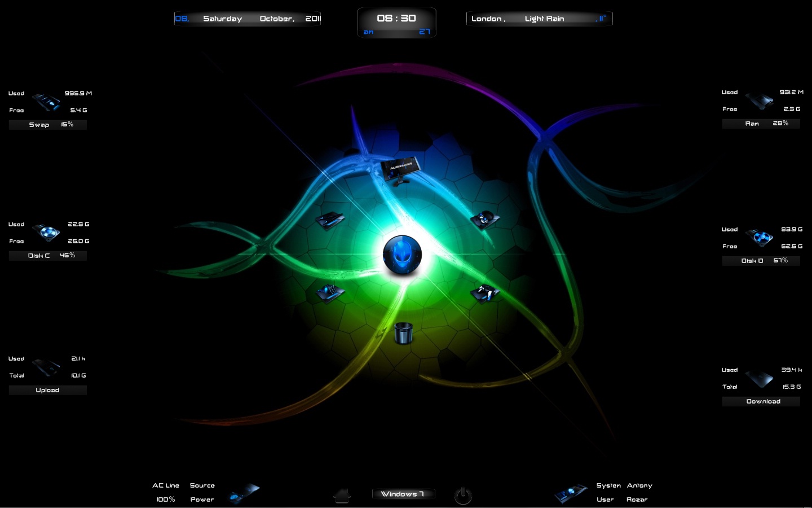
Task: Click the Disk D free value 62.6 G
Action: tap(792, 246)
